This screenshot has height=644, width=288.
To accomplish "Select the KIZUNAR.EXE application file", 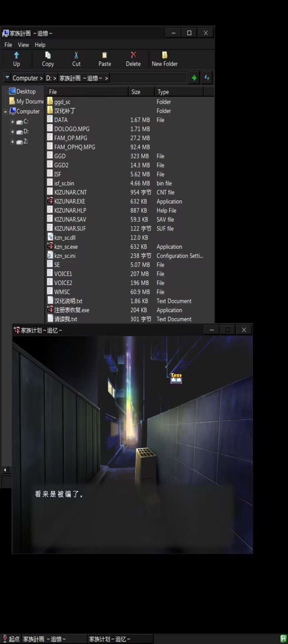I will tap(70, 201).
